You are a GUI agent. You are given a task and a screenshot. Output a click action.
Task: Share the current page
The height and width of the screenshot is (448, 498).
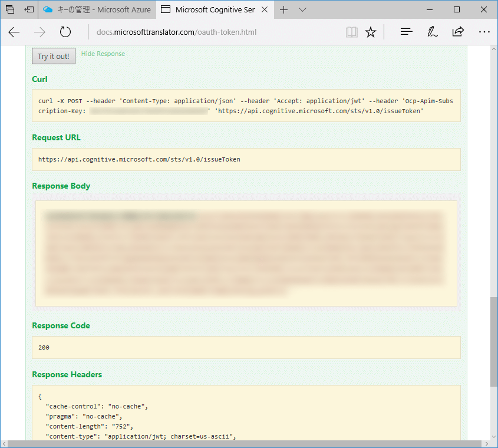(x=458, y=32)
